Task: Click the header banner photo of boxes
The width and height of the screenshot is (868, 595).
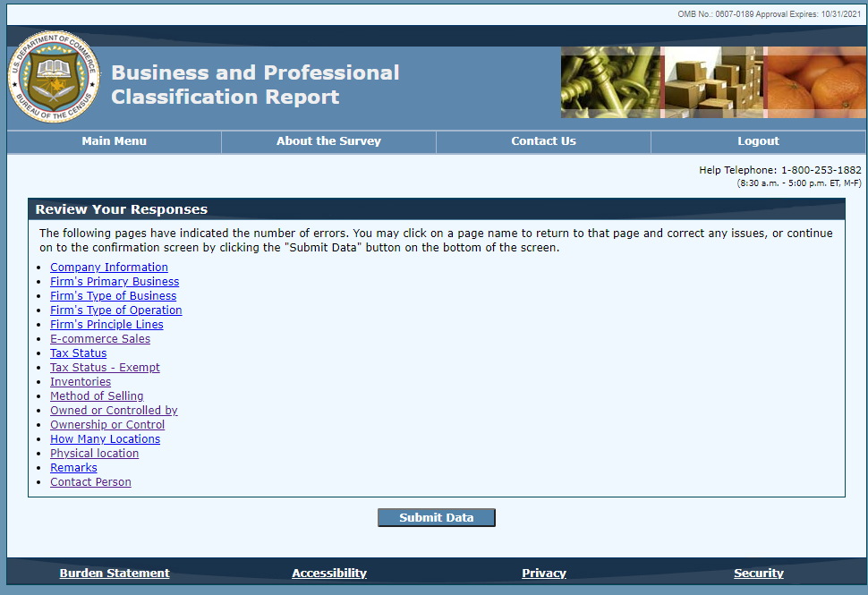Action: pos(712,82)
